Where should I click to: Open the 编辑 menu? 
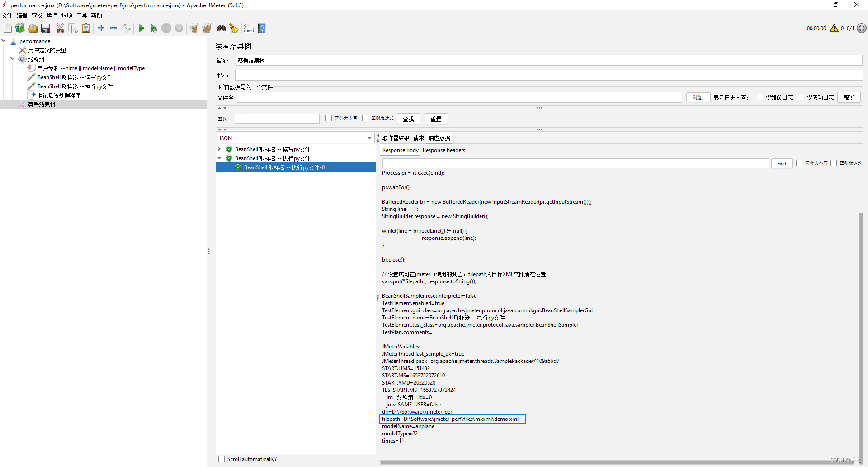coord(22,15)
